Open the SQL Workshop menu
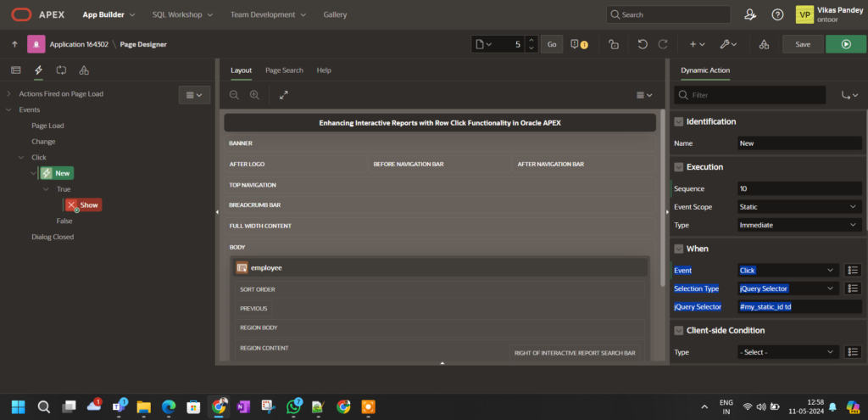Screen dimensions: 868x420 (182, 14)
